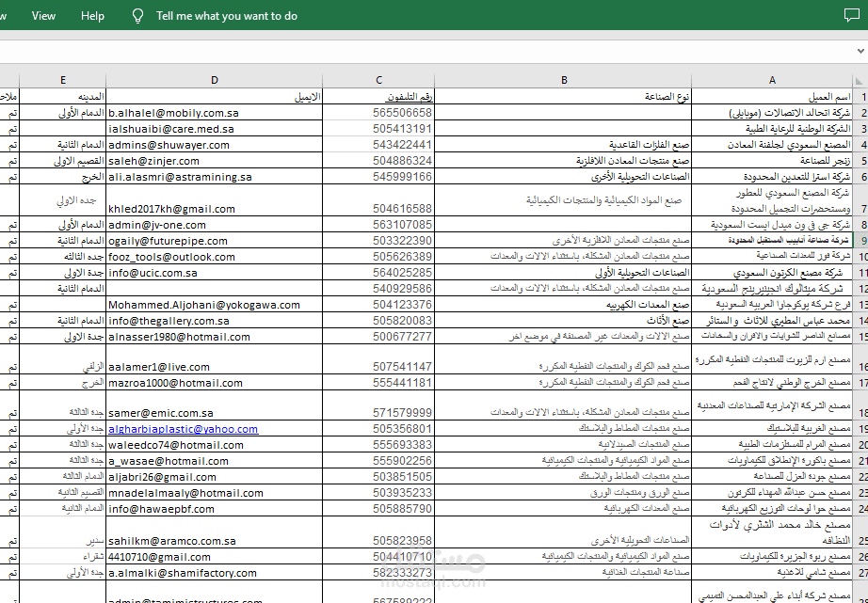Click header cell 'رقم التليفون'
Viewport: 868px width, 603px height.
pos(378,97)
